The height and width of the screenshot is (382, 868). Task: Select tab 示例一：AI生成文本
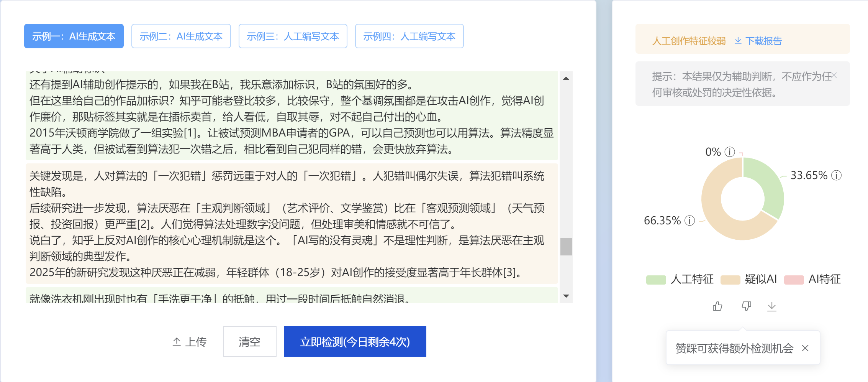tap(74, 36)
